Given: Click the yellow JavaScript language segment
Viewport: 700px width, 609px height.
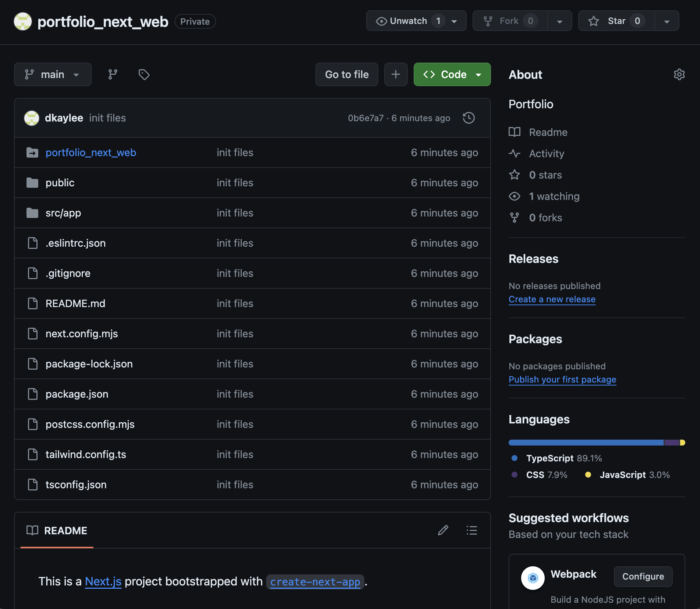Looking at the screenshot, I should (682, 443).
